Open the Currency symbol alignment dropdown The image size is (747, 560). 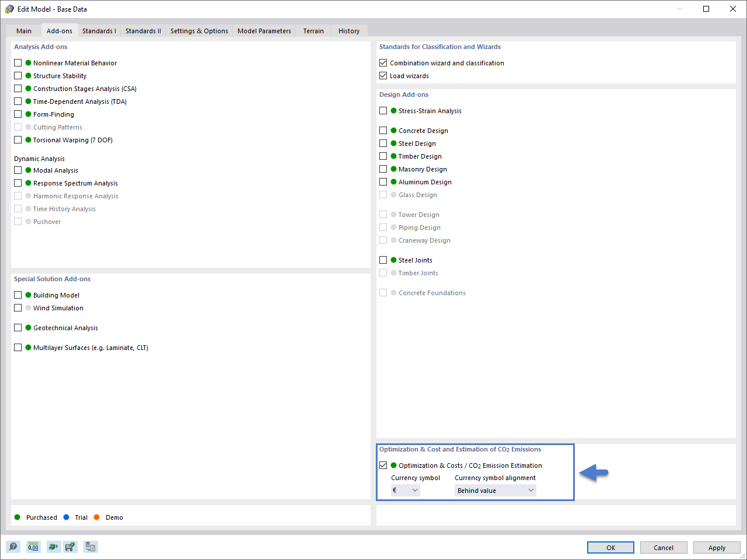(x=495, y=491)
